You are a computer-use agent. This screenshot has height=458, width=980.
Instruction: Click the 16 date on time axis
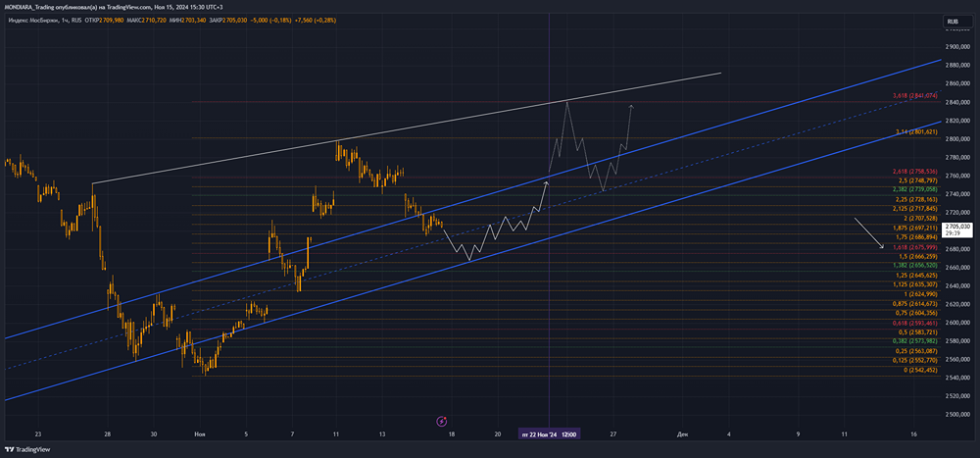click(x=913, y=433)
